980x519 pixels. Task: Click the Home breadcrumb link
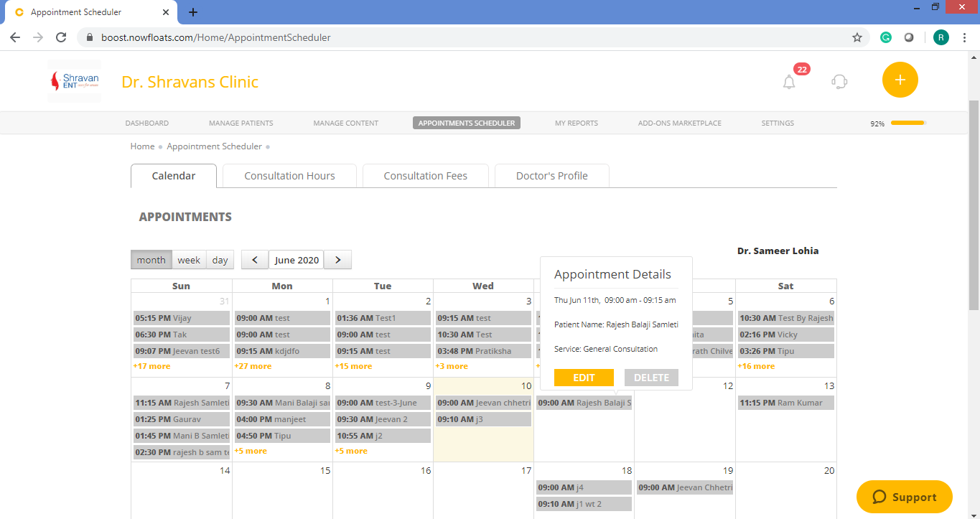click(142, 146)
